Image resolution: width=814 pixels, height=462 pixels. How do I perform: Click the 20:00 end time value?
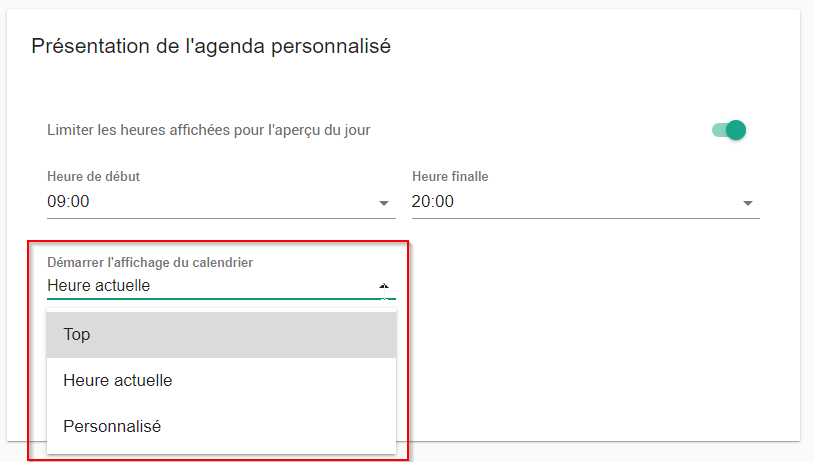433,202
